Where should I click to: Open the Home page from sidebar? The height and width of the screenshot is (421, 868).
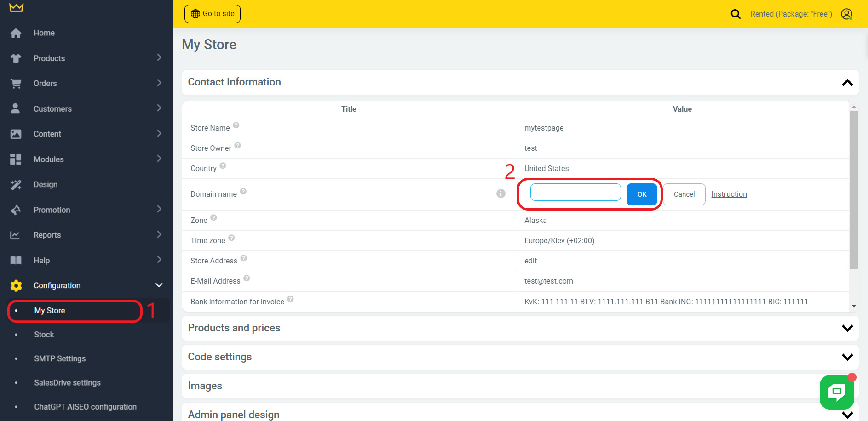44,33
